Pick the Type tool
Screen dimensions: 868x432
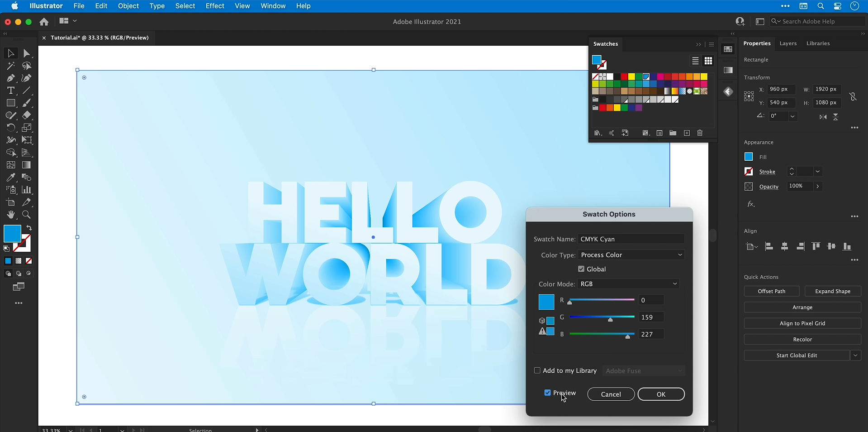pos(10,91)
